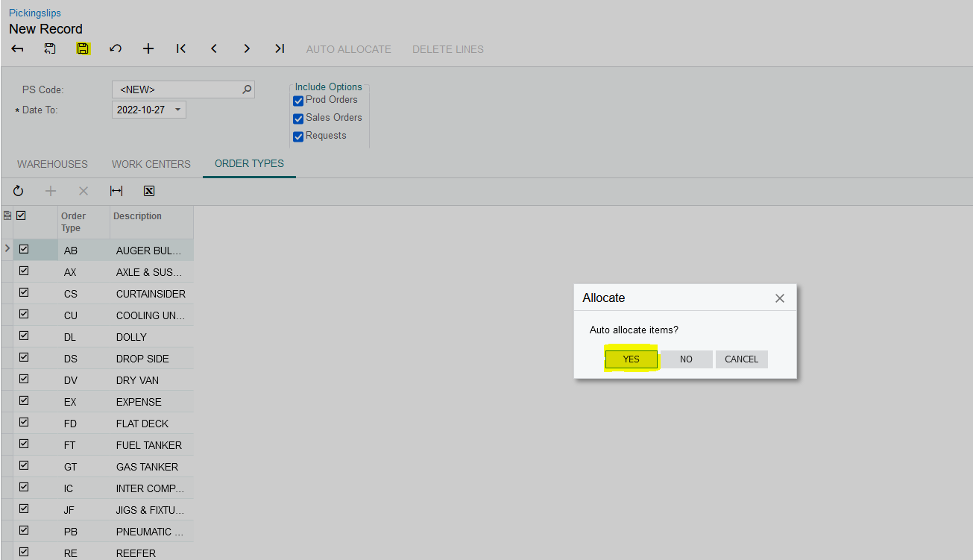
Task: Click the Pickingslips breadcrumb link
Action: tap(35, 13)
